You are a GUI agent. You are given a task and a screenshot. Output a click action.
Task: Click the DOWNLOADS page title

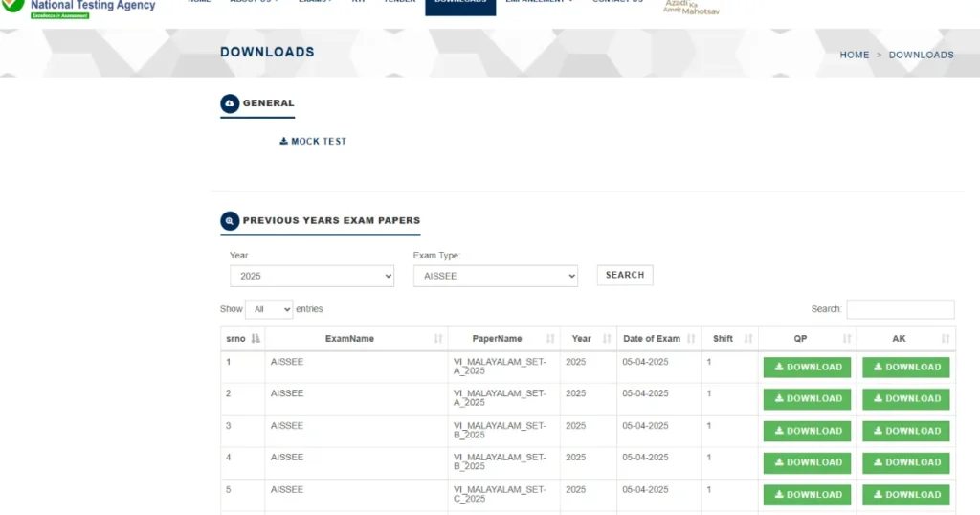pyautogui.click(x=268, y=52)
